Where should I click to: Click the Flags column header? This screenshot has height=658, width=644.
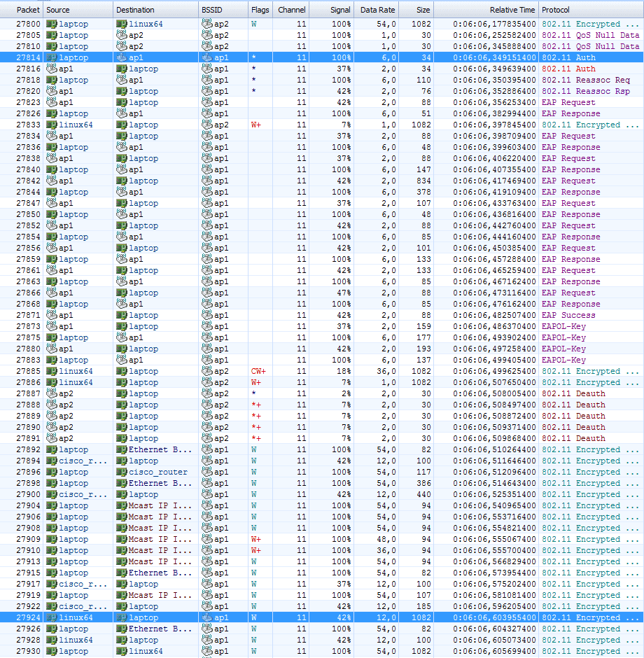(260, 10)
